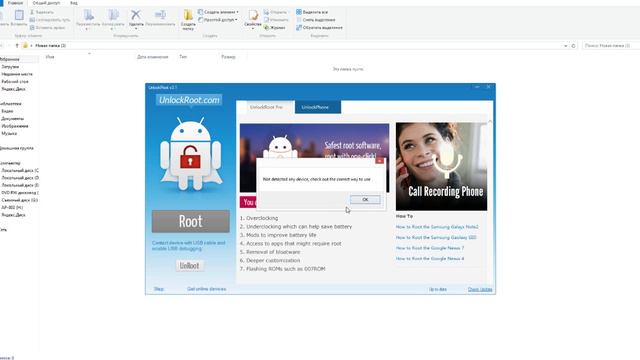Click Connect device with USB cable link

[189, 245]
